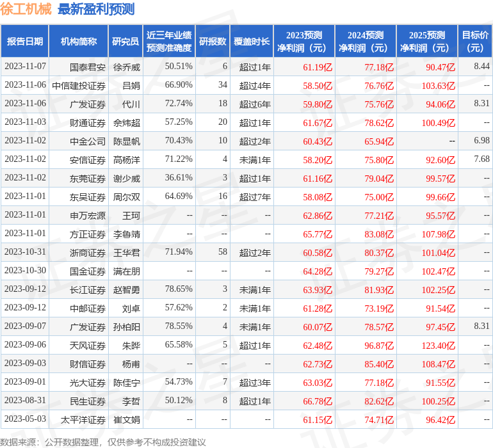This screenshot has width=493, height=448.
Task: Click the 近三年业绩预测准确度 column header
Action: (169, 41)
